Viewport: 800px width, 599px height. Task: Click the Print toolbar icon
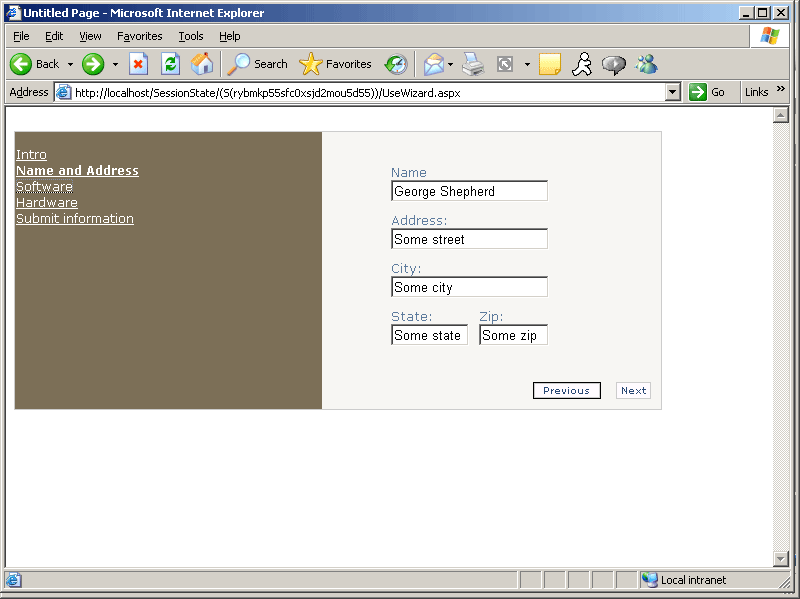coord(473,64)
